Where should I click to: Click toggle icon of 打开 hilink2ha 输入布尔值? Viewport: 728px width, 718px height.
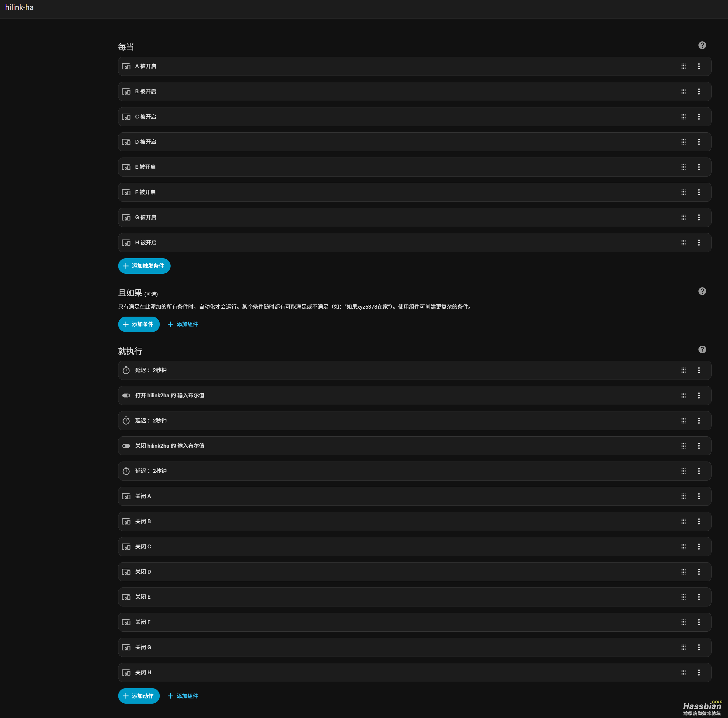pyautogui.click(x=126, y=395)
